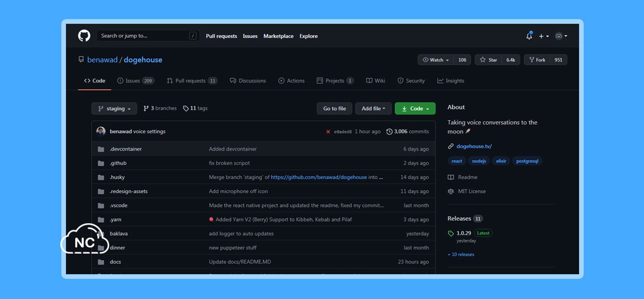
Task: Open the .yarn folder
Action: tap(115, 220)
